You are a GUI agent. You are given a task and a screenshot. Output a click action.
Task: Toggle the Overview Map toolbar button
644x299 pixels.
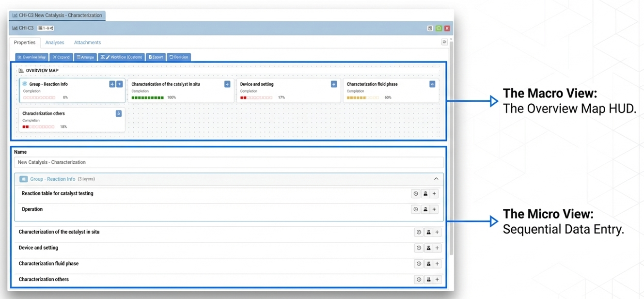click(31, 57)
